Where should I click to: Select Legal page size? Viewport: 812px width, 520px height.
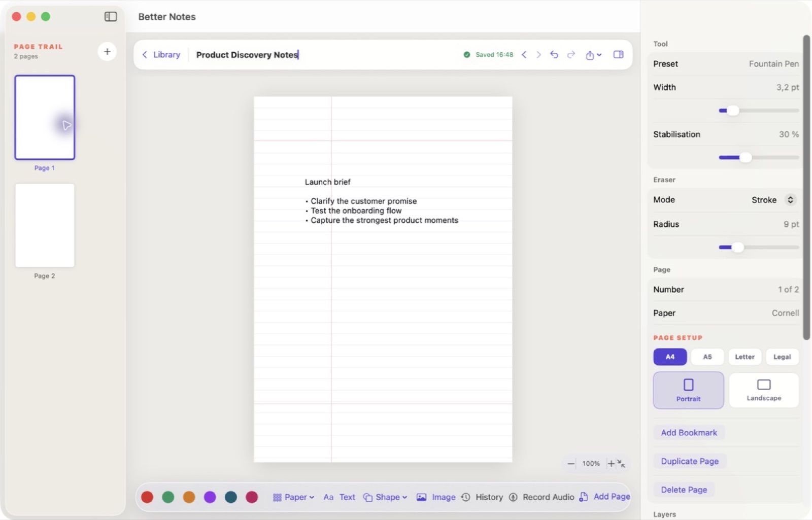(x=782, y=357)
